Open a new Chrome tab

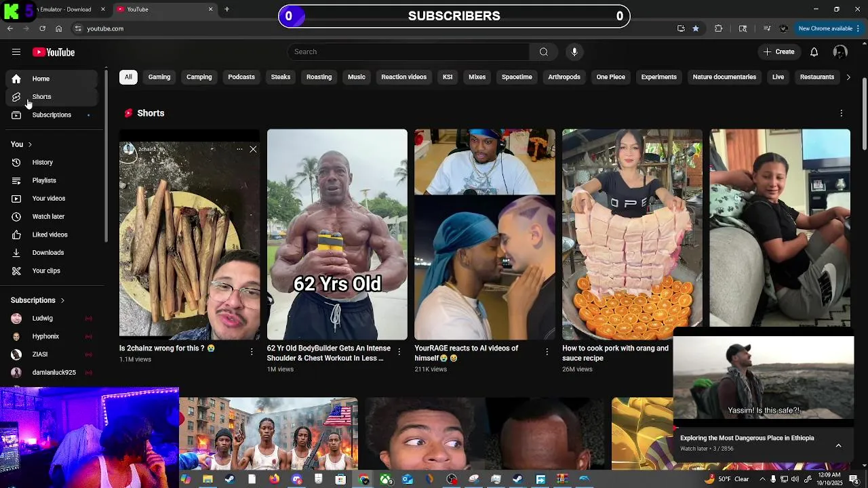pyautogui.click(x=227, y=9)
